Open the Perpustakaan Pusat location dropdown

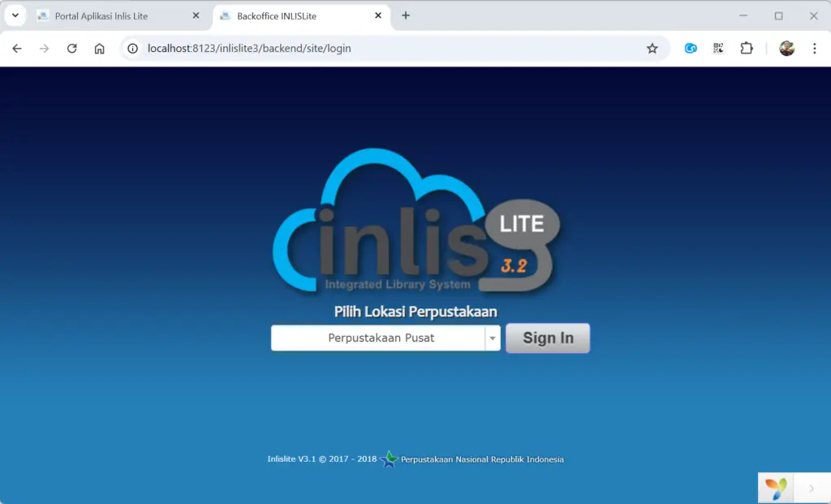(493, 338)
